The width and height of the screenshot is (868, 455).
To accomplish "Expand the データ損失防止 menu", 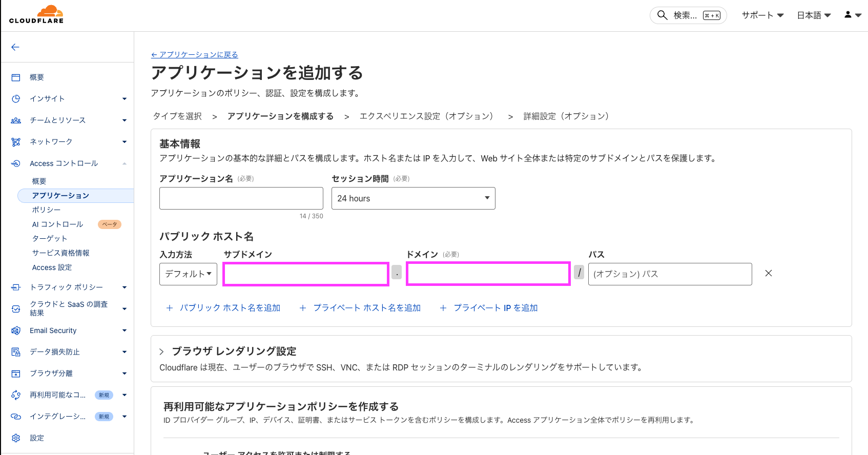I will pyautogui.click(x=125, y=352).
